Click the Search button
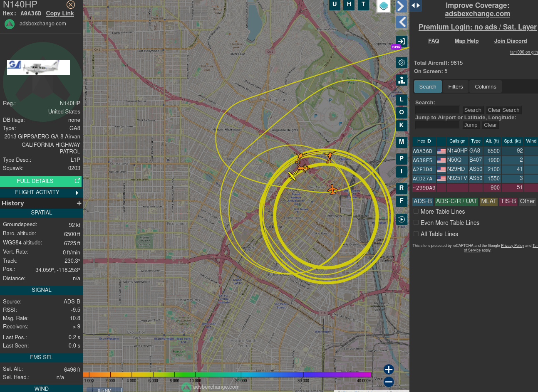This screenshot has width=538, height=392. pyautogui.click(x=473, y=110)
